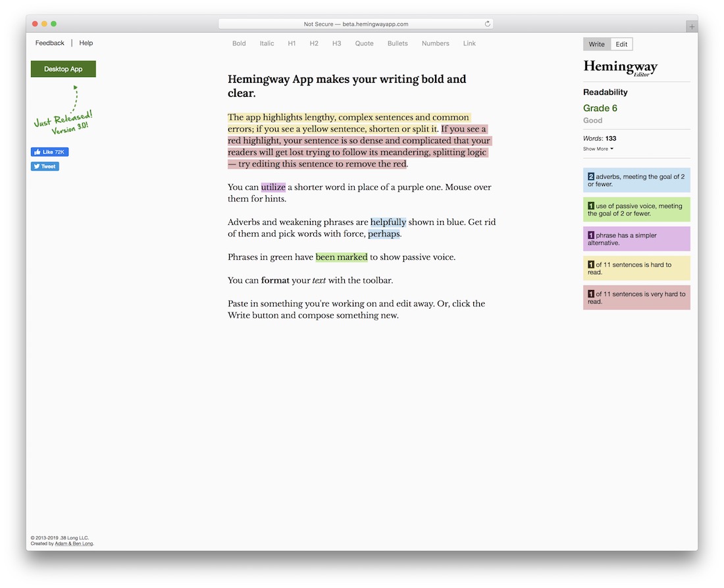724x588 pixels.
Task: Click the Hemingway Editor logo
Action: click(x=620, y=67)
